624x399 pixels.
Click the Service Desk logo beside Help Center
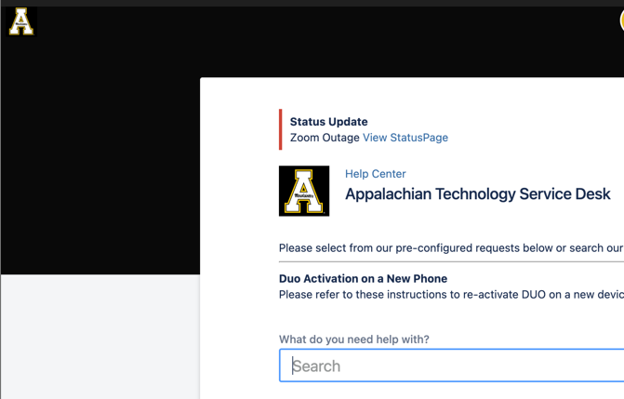[x=304, y=191]
